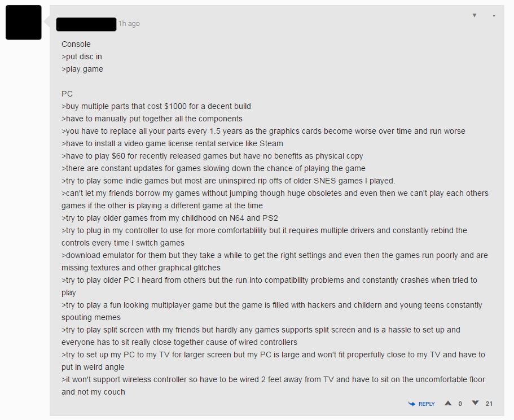Click the 'PC' heading line
Screen dimensions: 514x420
point(67,94)
